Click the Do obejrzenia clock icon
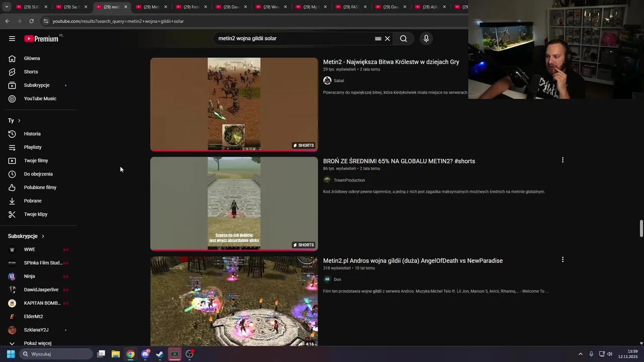This screenshot has width=644, height=362. (12, 174)
